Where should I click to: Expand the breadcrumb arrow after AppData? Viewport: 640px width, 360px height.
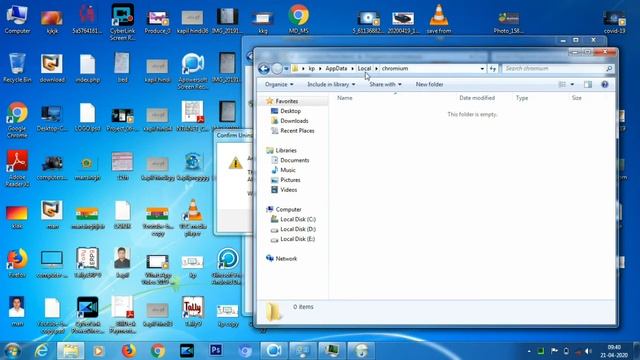pyautogui.click(x=352, y=69)
